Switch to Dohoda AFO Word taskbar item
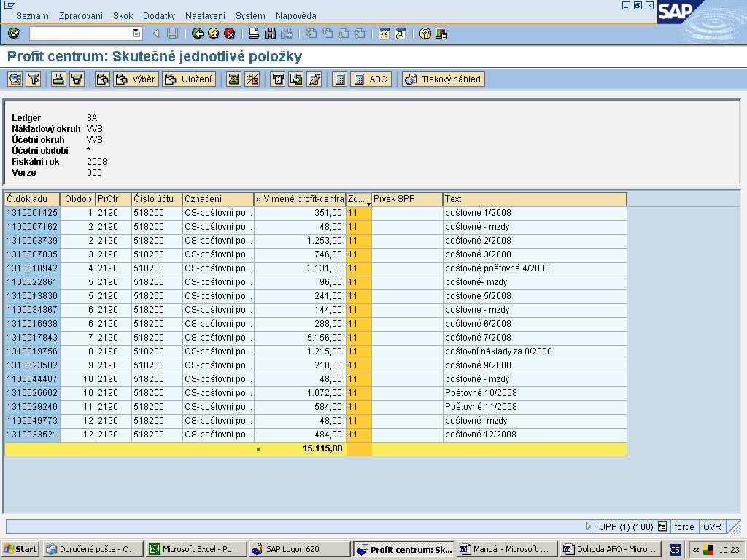The height and width of the screenshot is (560, 747). pos(611,548)
